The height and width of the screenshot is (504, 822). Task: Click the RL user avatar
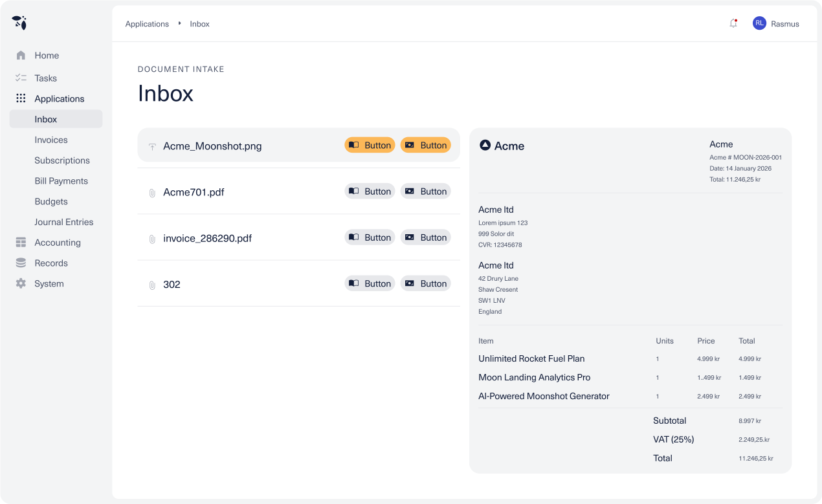tap(759, 23)
